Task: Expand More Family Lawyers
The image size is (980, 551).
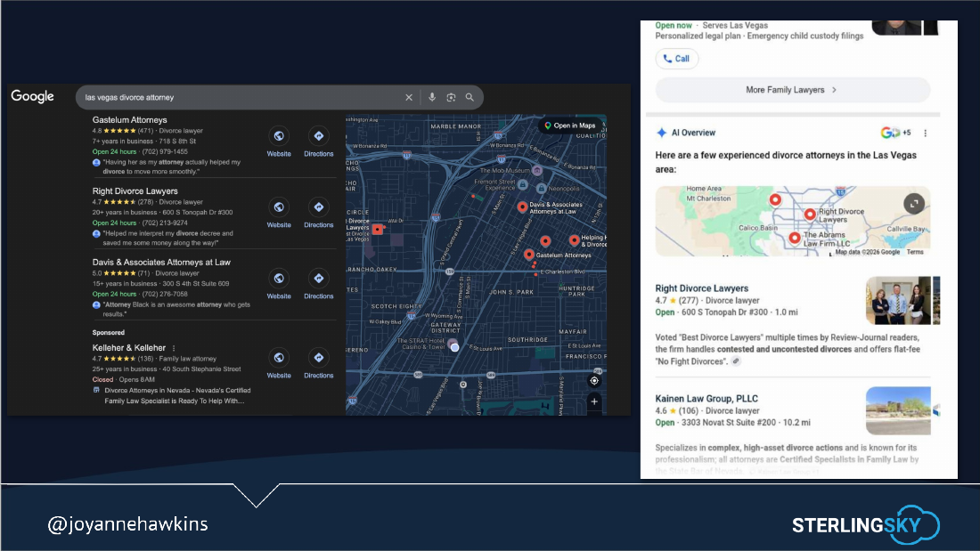Action: coord(793,90)
